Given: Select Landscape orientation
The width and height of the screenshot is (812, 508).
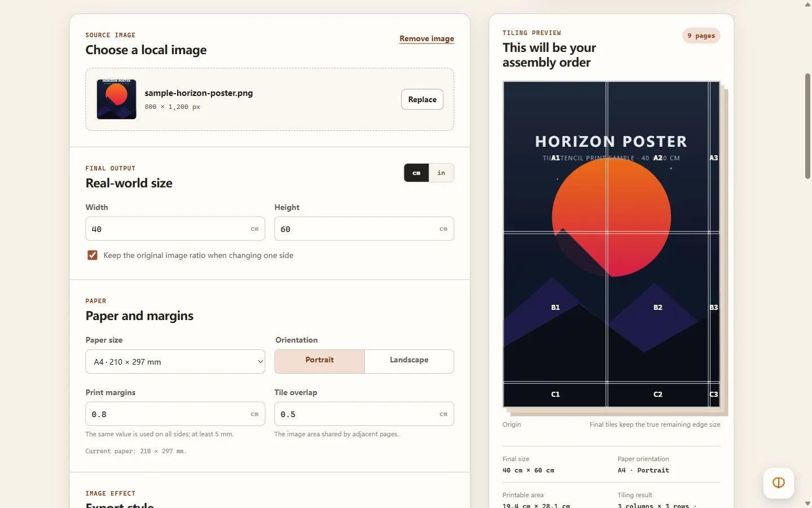Looking at the screenshot, I should click(409, 361).
